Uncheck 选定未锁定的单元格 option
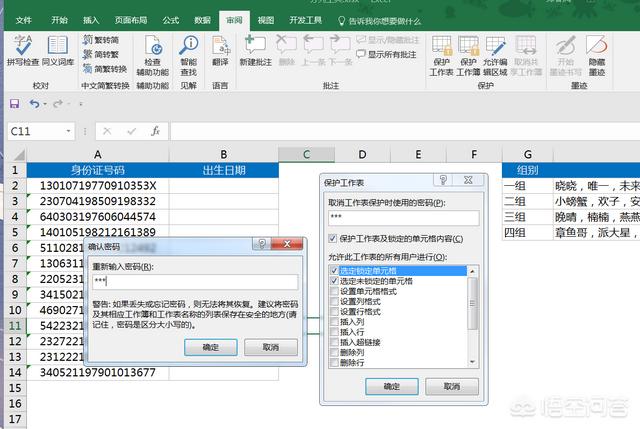The height and width of the screenshot is (429, 640). (x=333, y=280)
